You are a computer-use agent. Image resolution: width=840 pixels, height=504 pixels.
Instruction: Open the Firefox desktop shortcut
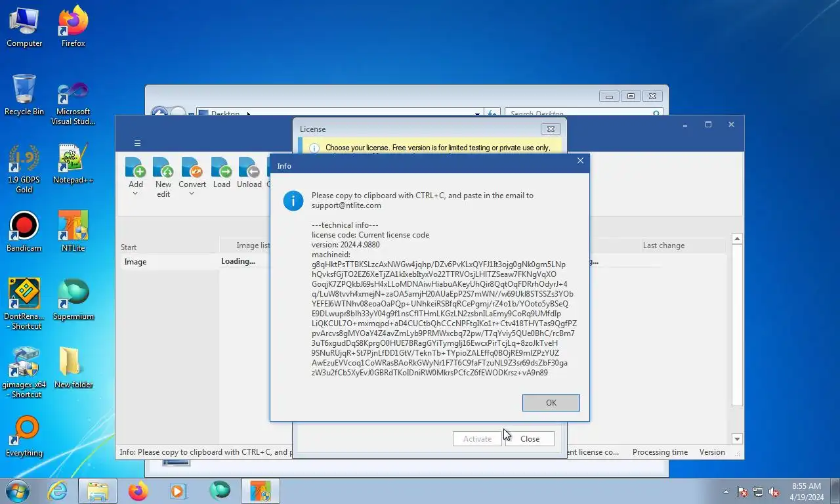pos(73,28)
